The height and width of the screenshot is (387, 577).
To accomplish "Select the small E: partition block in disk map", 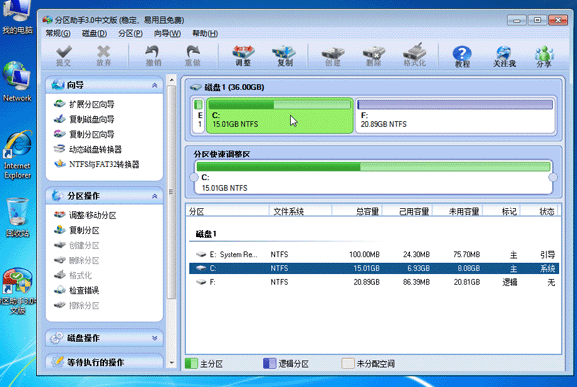I will tap(199, 116).
